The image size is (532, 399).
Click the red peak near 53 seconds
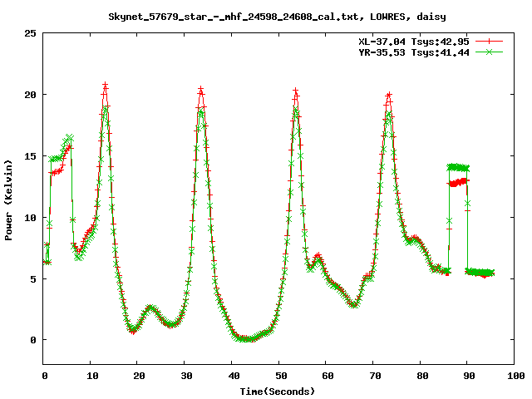point(296,91)
